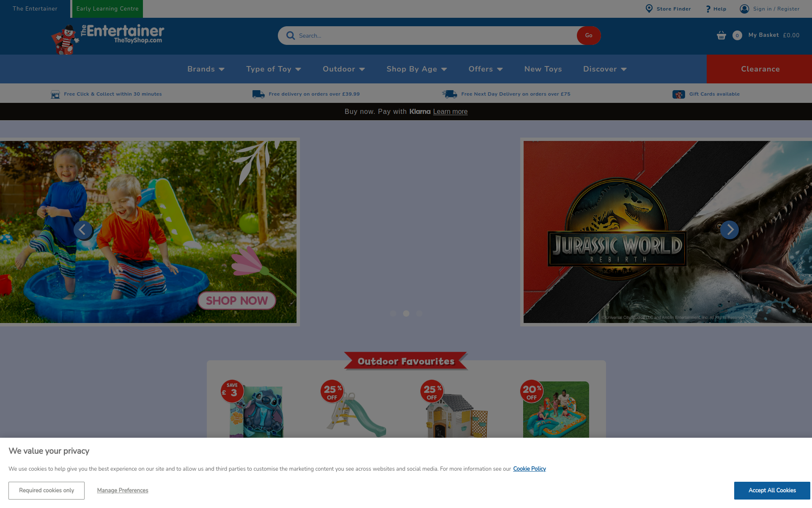The width and height of the screenshot is (812, 508).
Task: Click Klarna Learn more link
Action: 450,112
